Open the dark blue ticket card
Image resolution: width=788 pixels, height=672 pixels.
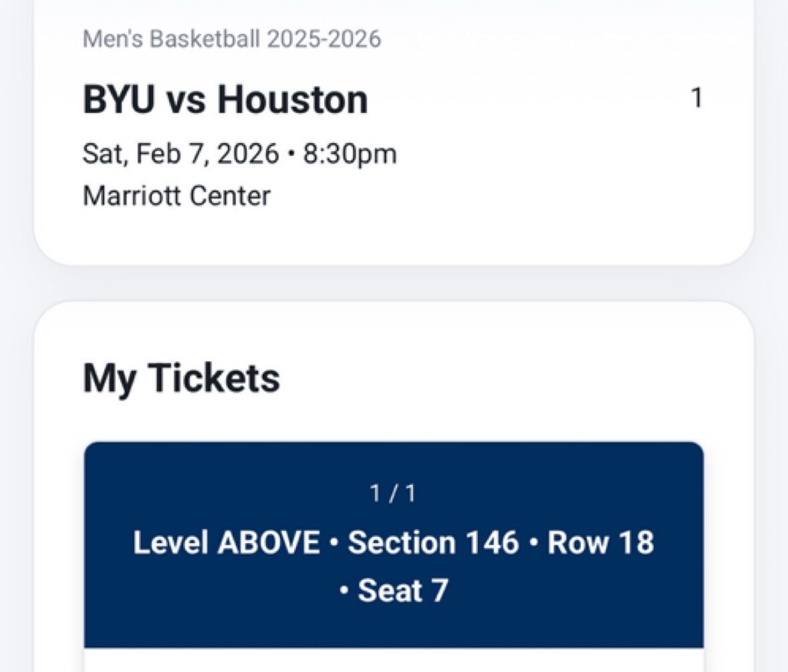coord(394,541)
